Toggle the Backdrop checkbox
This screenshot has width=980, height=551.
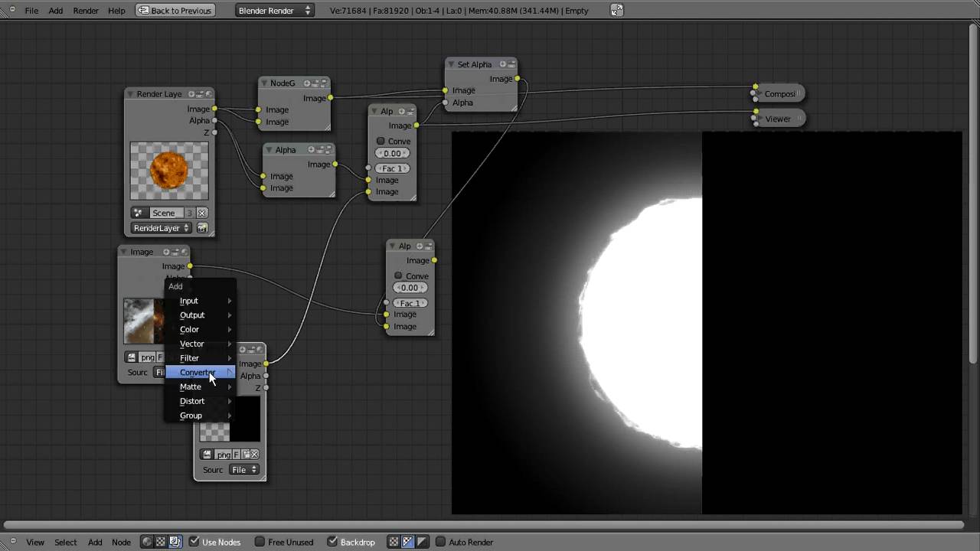click(x=332, y=542)
